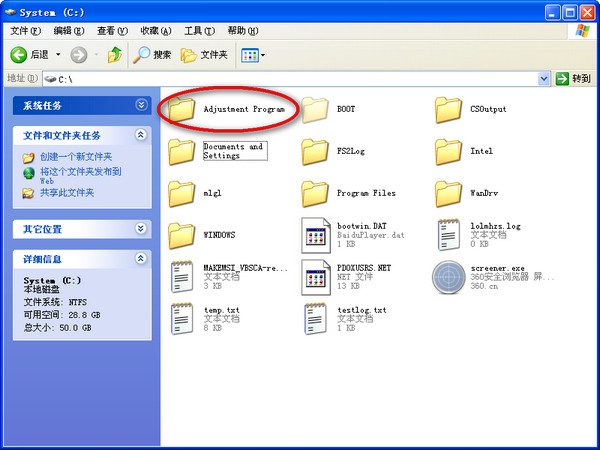
Task: Open the Back button history dropdown arrow
Action: [58, 54]
